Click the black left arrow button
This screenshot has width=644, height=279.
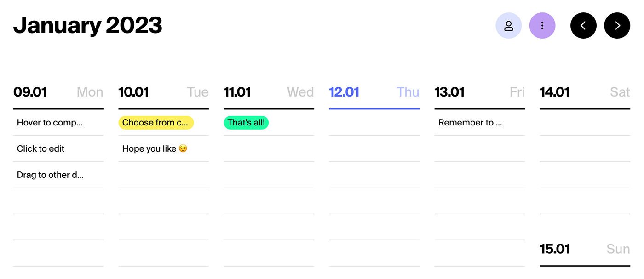[583, 26]
